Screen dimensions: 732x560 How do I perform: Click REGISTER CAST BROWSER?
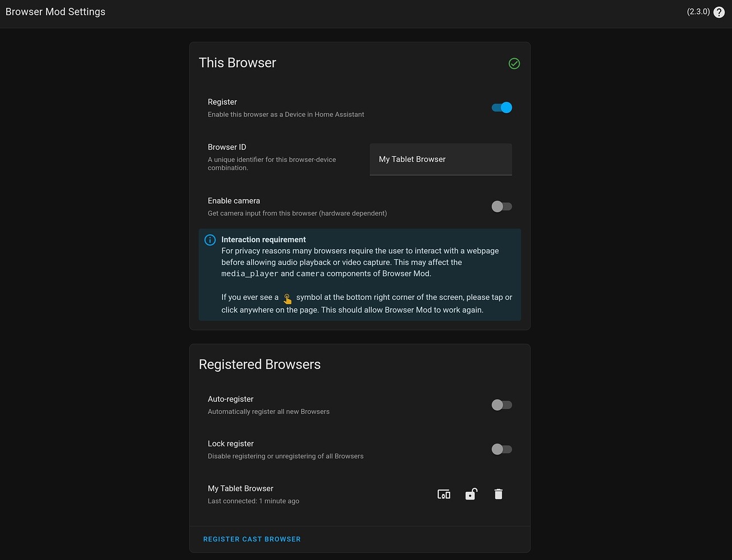[252, 539]
